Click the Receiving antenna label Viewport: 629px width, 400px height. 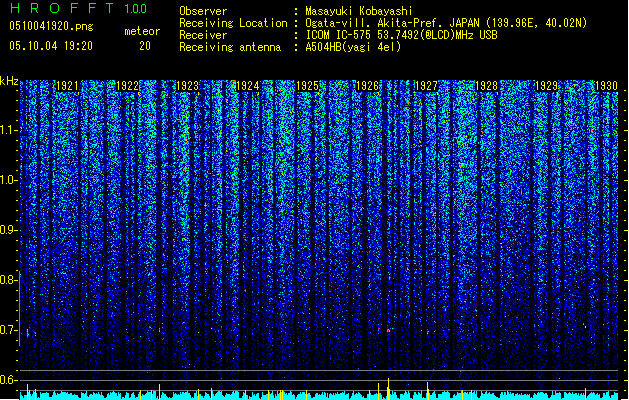230,47
